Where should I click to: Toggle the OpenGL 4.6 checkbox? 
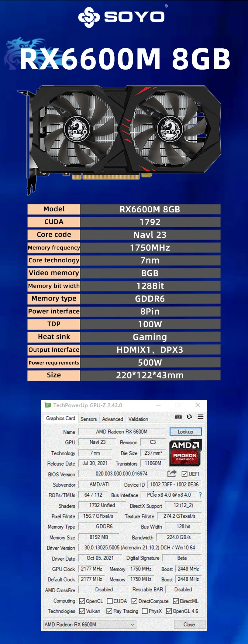[169, 611]
